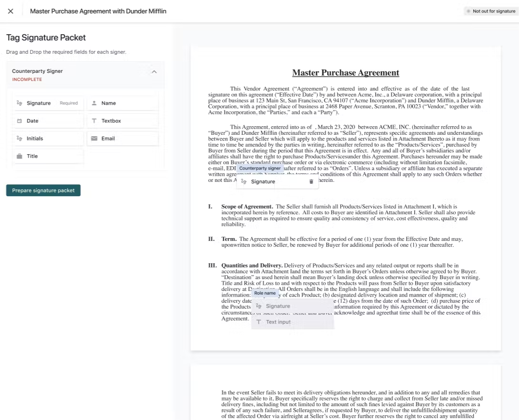Click the initials squiggle icon
Screen dimensions: 519x420
click(x=20, y=139)
